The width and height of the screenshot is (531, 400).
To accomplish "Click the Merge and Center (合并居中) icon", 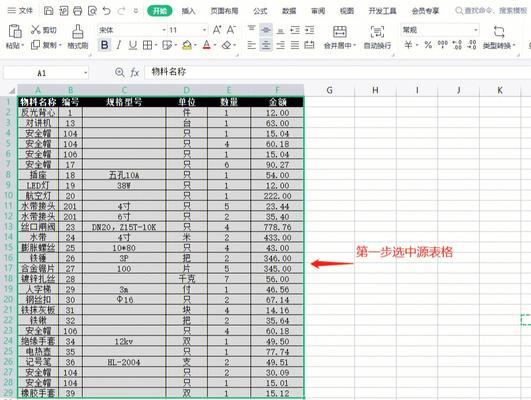I will pos(340,31).
